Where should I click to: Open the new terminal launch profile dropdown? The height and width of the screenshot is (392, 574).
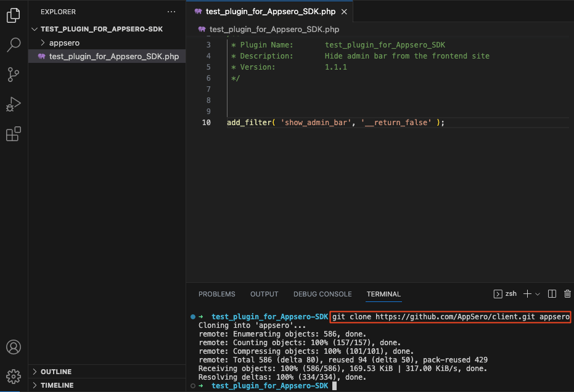538,294
